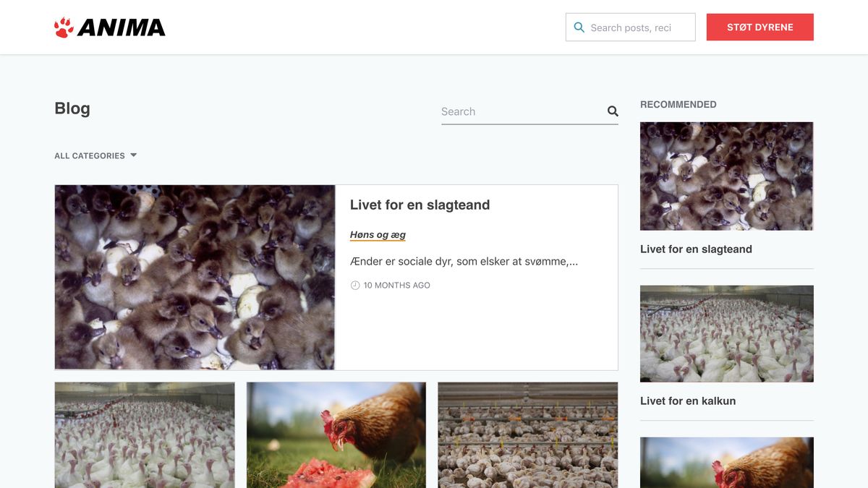Open the Livet for en slagteand article title
The width and height of the screenshot is (868, 488).
tap(420, 205)
